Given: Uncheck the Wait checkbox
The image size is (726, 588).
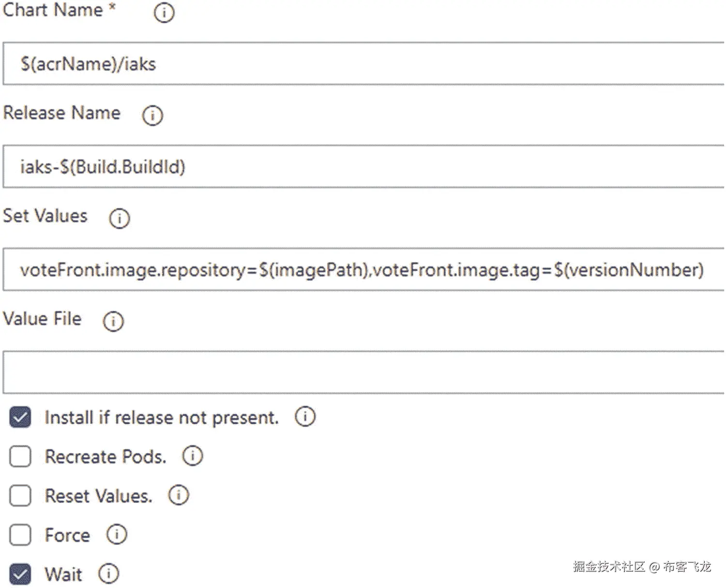Looking at the screenshot, I should 20,574.
